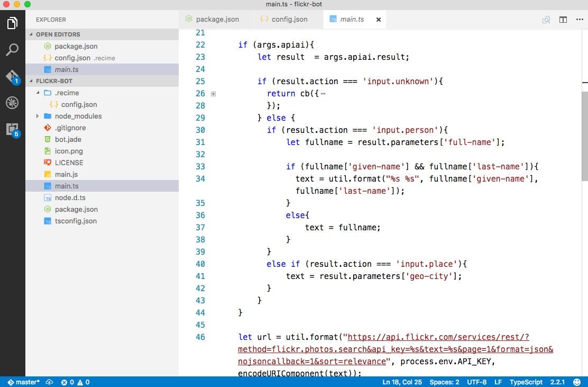
Task: Change file encoding via UTF-8
Action: (x=476, y=382)
